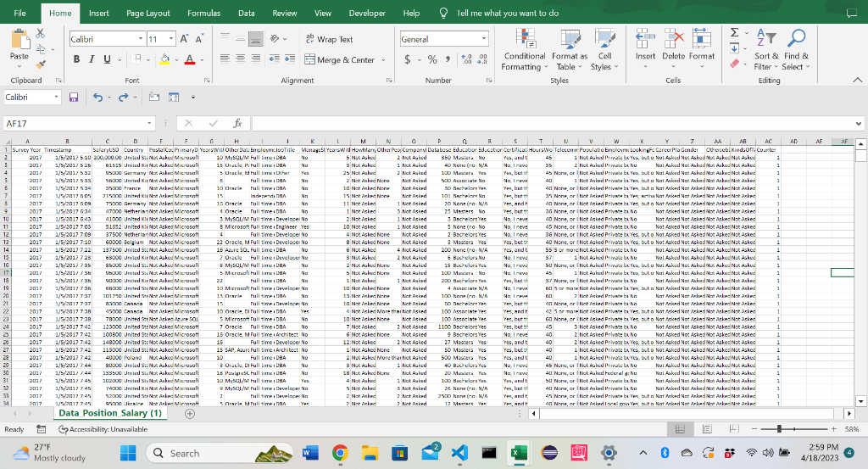This screenshot has height=469, width=868.
Task: Toggle Bold formatting
Action: click(76, 59)
